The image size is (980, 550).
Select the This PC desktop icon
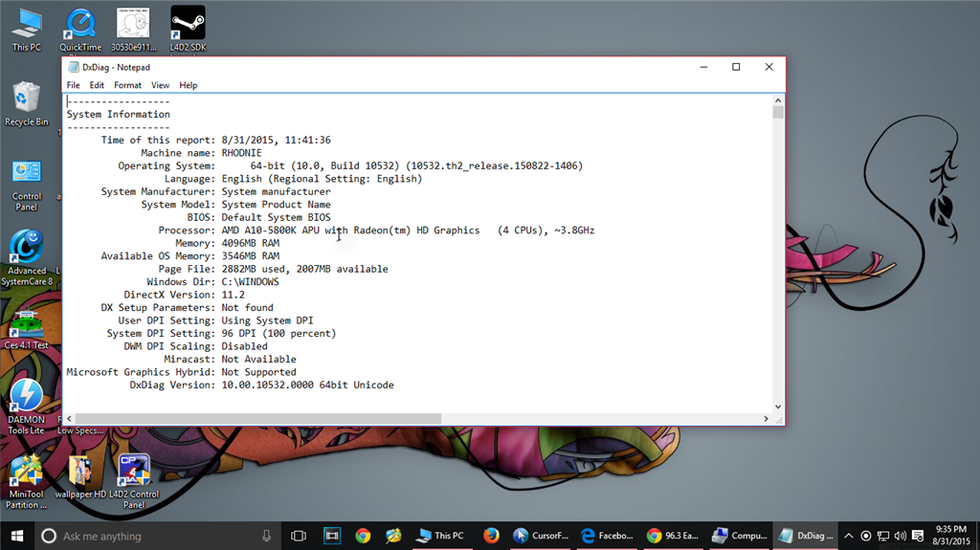pos(27,30)
